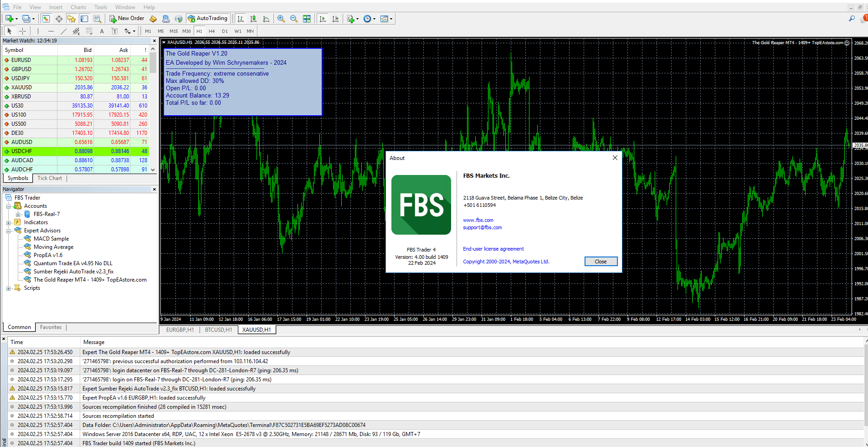
Task: Open the Copyright MetaQuotes Ltd. link
Action: [x=506, y=262]
